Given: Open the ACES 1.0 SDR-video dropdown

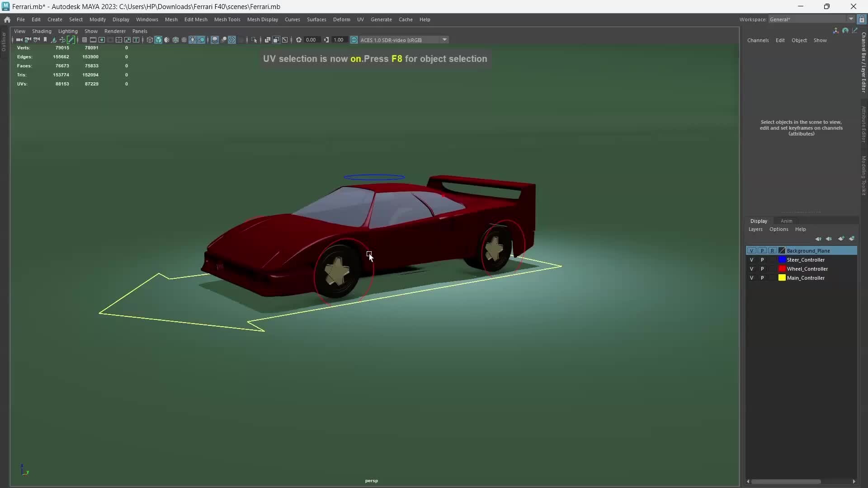Looking at the screenshot, I should [404, 40].
